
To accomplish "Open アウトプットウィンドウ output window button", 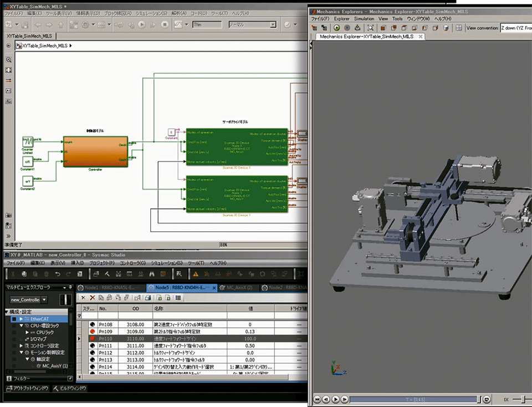I will (x=28, y=388).
